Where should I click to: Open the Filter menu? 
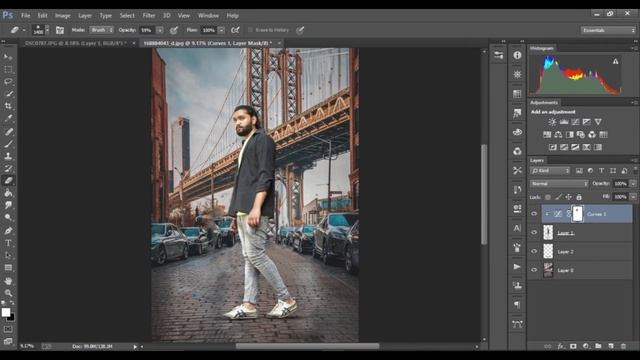[x=149, y=16]
